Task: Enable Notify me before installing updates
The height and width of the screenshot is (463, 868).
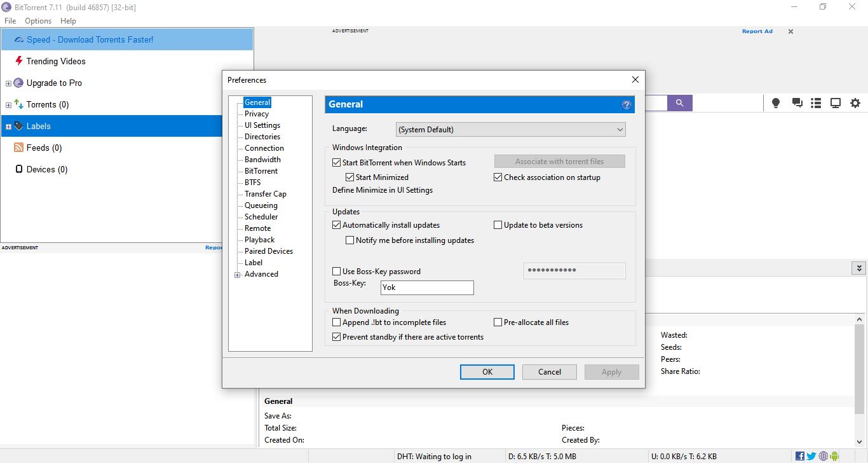Action: [x=349, y=240]
